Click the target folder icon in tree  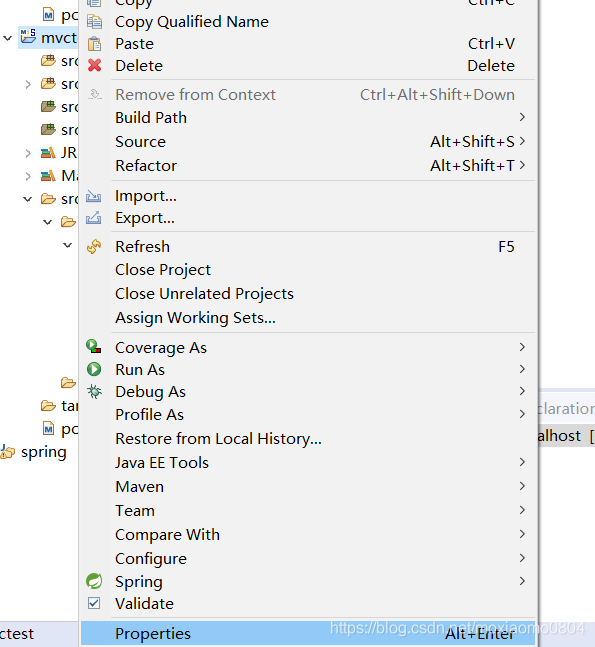point(48,406)
